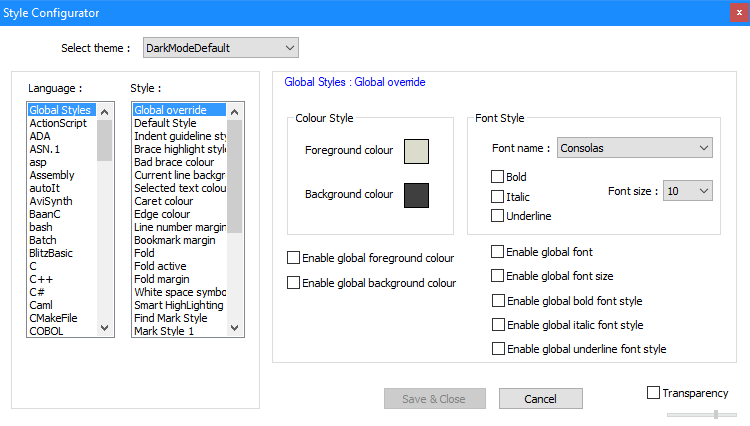Click Style list scroll down arrow

pos(234,328)
